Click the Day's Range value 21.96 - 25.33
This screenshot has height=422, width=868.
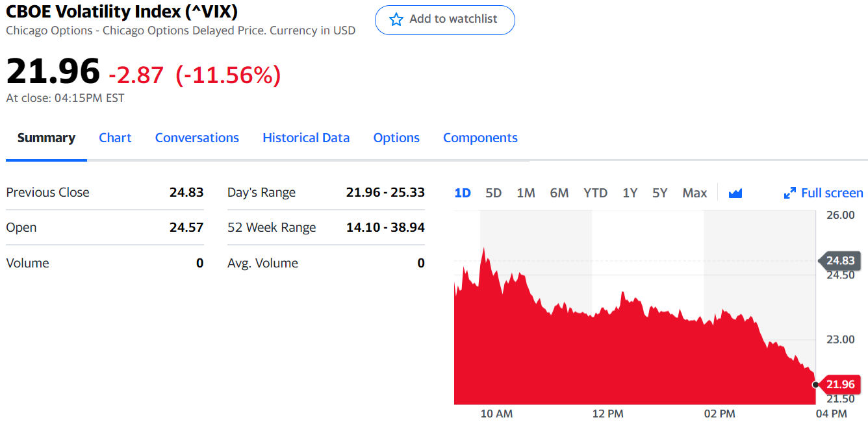(385, 192)
